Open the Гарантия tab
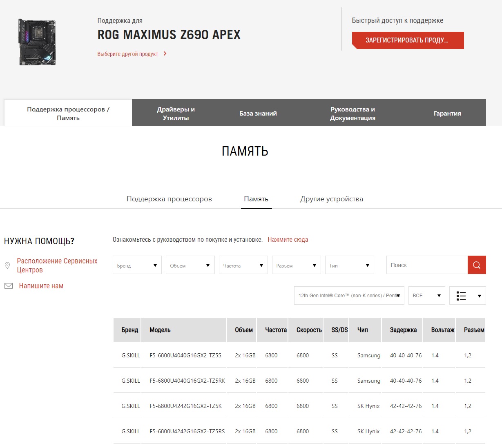This screenshot has height=448, width=502. pyautogui.click(x=447, y=113)
